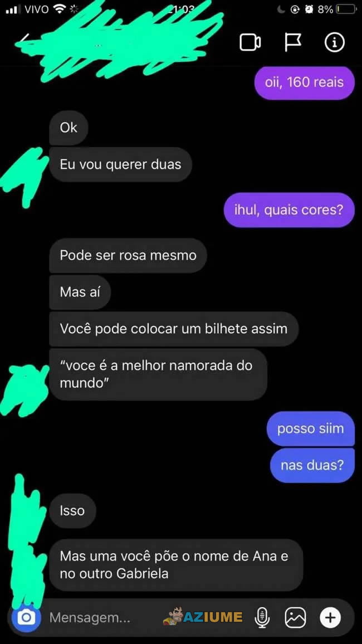Open conversation info via the circled i icon
The height and width of the screenshot is (644, 362).
334,42
